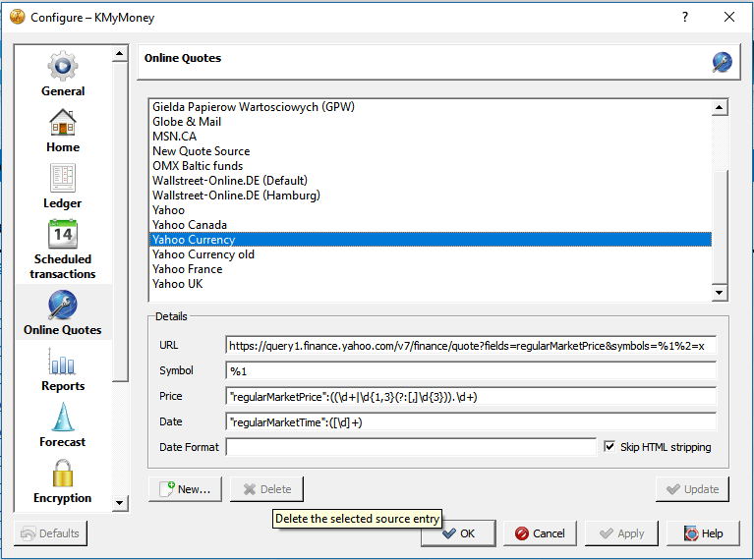754x560 pixels.
Task: Select Yahoo Currency old source
Action: [431, 254]
